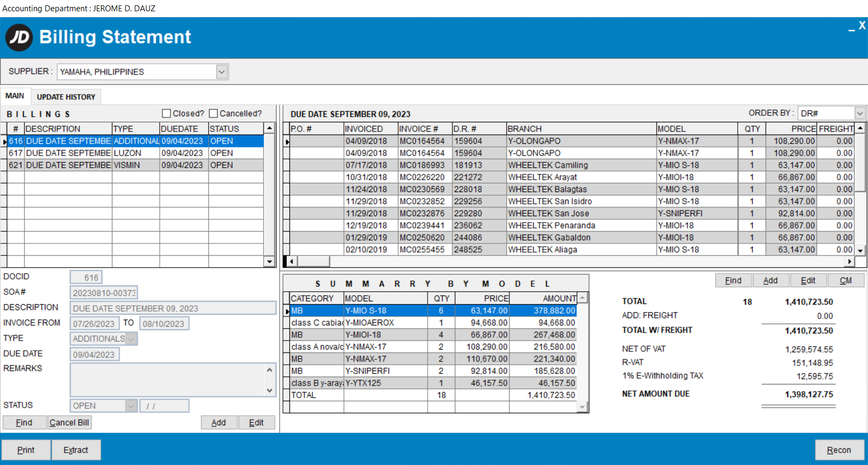Click Find button above totals
Screen dimensions: 868x465
[x=734, y=281]
